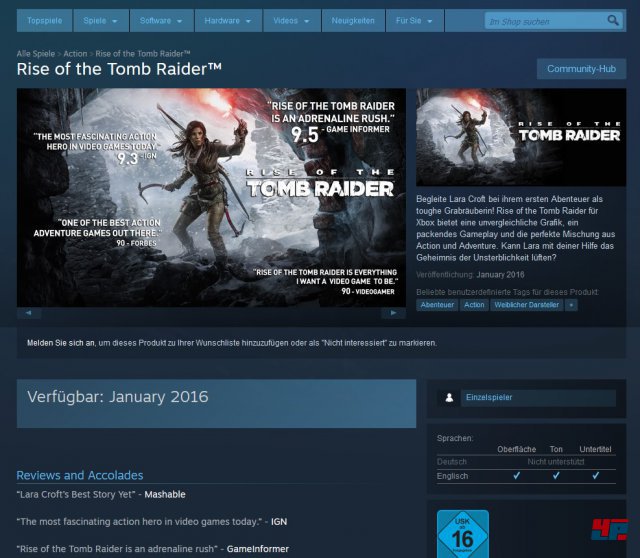This screenshot has width=640, height=558.
Task: Click the English Untertitel checkmark
Action: 596,476
